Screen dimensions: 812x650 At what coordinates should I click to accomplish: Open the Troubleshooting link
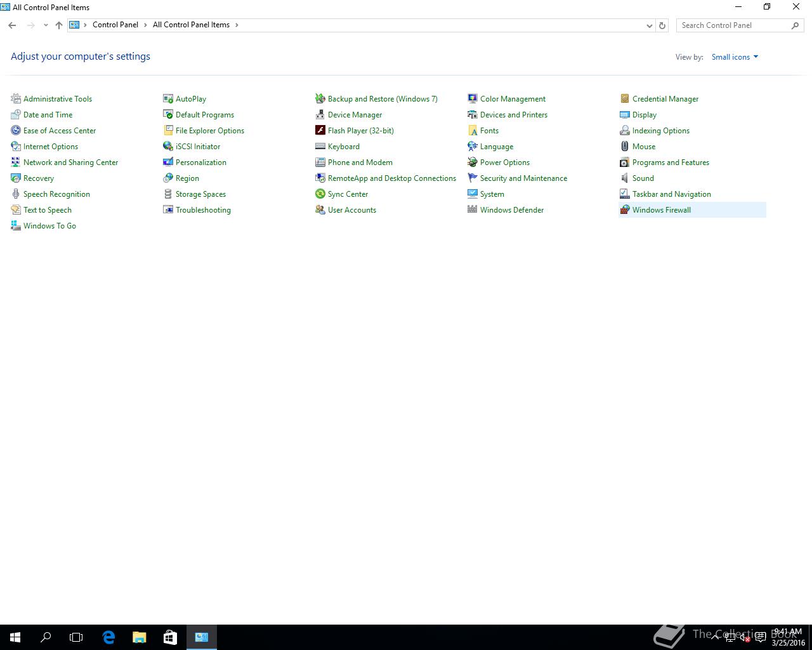pos(203,209)
